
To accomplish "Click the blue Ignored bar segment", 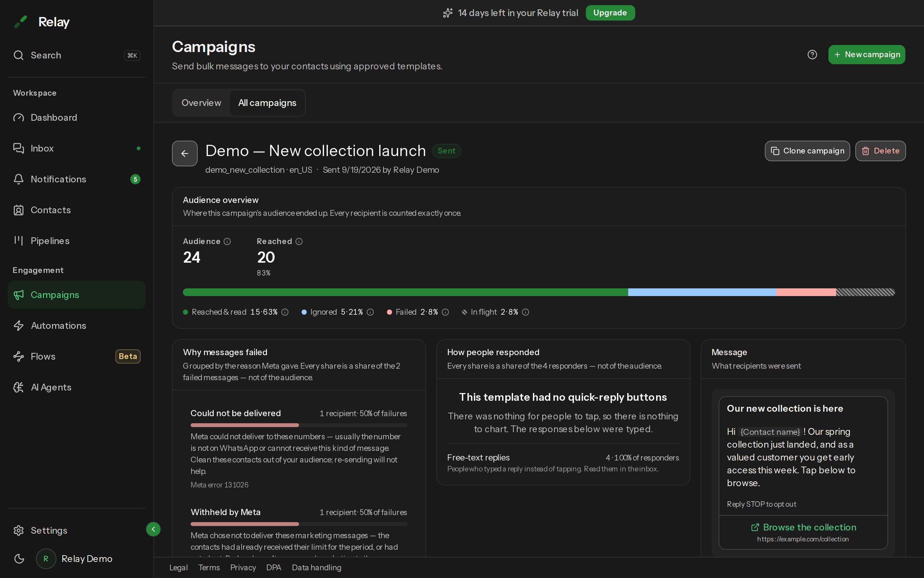I will click(x=702, y=292).
